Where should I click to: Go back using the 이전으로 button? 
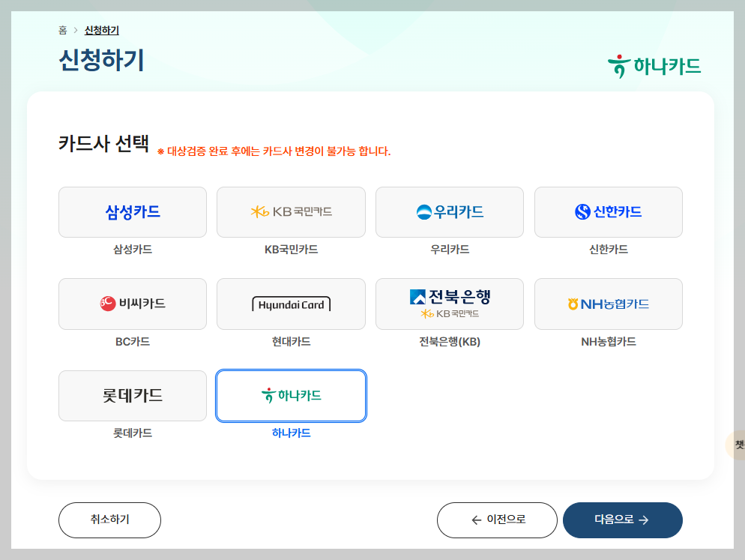coord(497,520)
